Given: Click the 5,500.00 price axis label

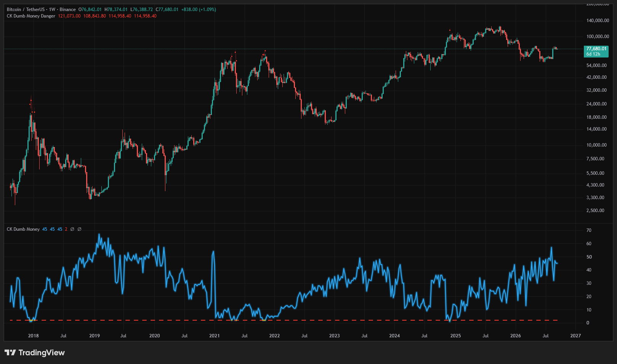Looking at the screenshot, I should click(x=595, y=173).
